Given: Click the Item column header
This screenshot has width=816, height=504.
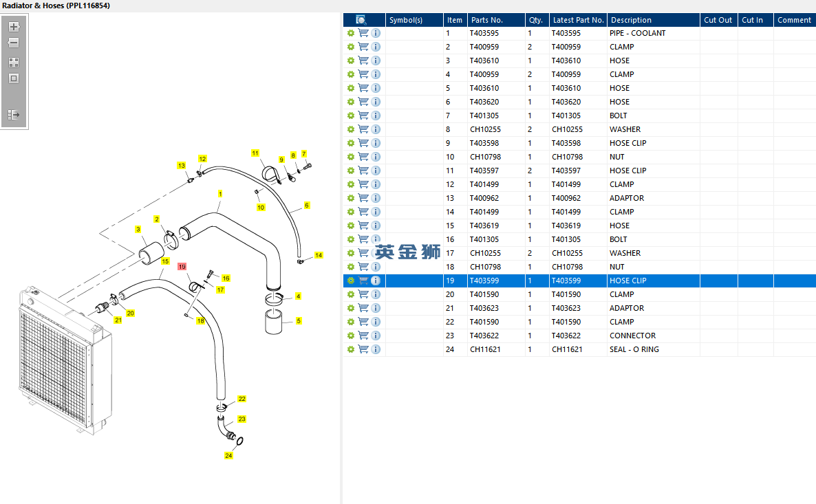Looking at the screenshot, I should point(455,20).
